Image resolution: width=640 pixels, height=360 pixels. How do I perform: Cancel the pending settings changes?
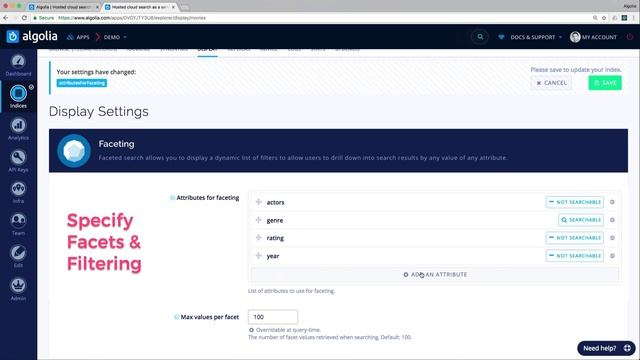(x=551, y=83)
